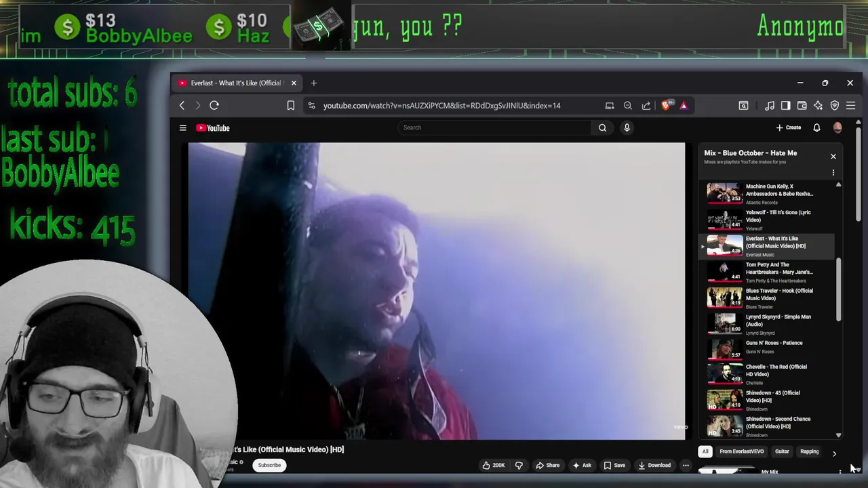The width and height of the screenshot is (868, 488).
Task: Open the Mix playlist three-dot options
Action: point(833,173)
